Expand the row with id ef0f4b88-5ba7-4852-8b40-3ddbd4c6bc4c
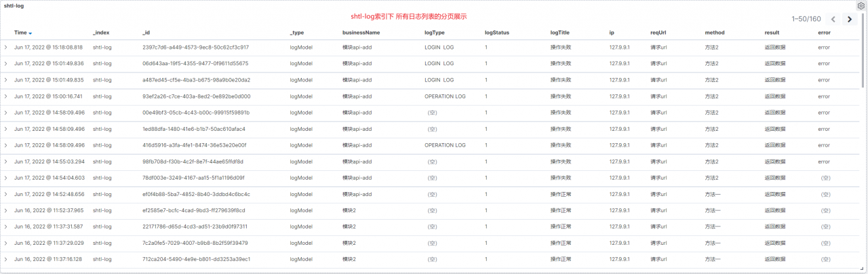The image size is (868, 274). [6, 194]
